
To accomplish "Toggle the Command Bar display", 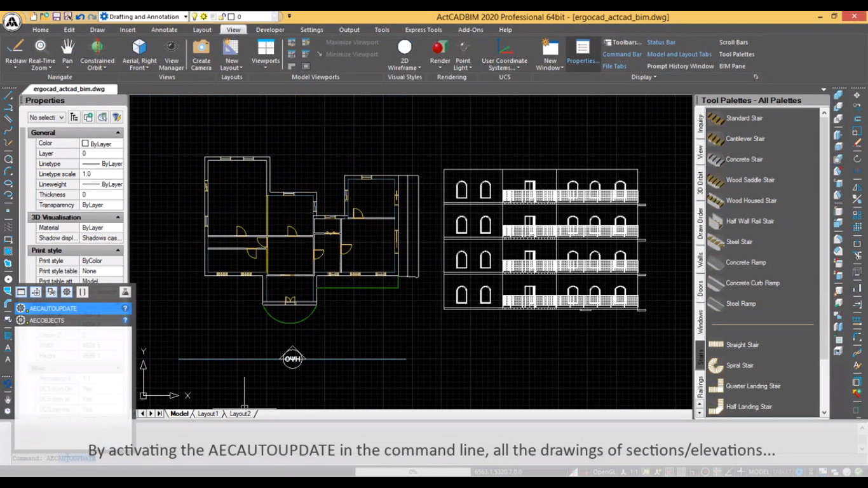I will click(x=622, y=55).
